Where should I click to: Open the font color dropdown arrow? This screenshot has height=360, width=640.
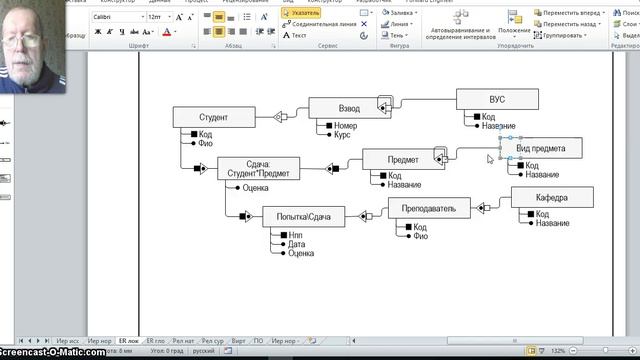click(176, 32)
